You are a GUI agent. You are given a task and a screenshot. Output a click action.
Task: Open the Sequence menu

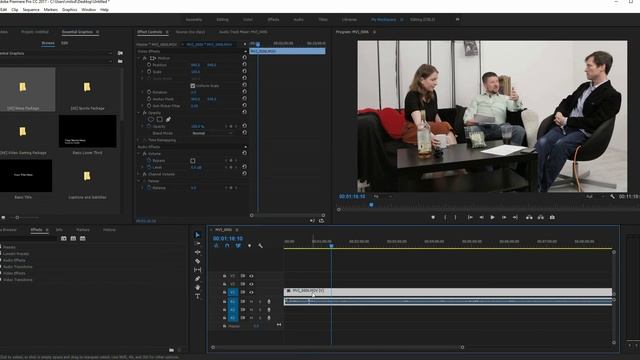tap(31, 9)
